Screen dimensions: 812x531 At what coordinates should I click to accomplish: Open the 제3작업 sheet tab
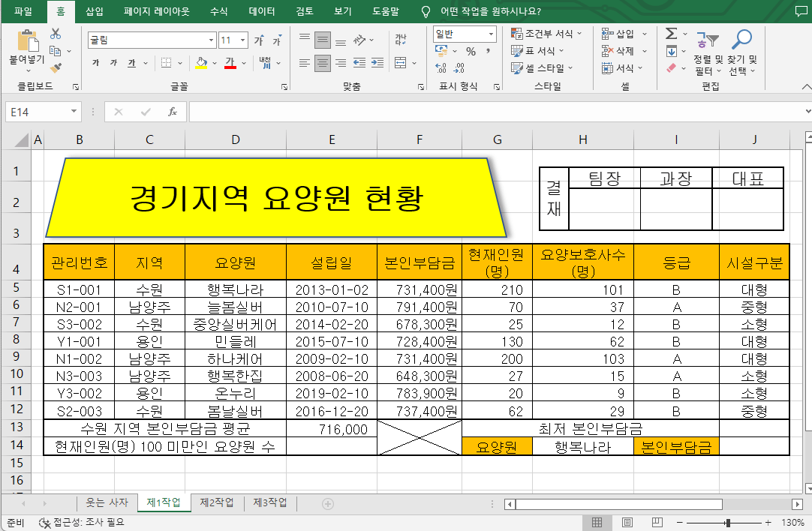(270, 502)
